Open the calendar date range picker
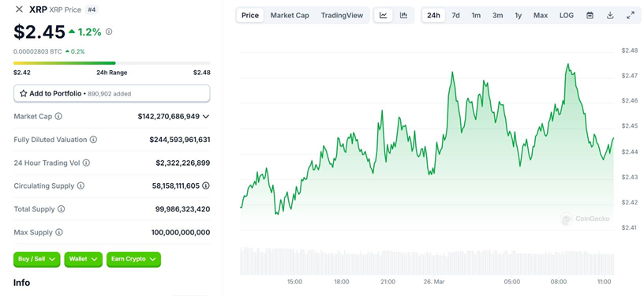 coord(590,16)
